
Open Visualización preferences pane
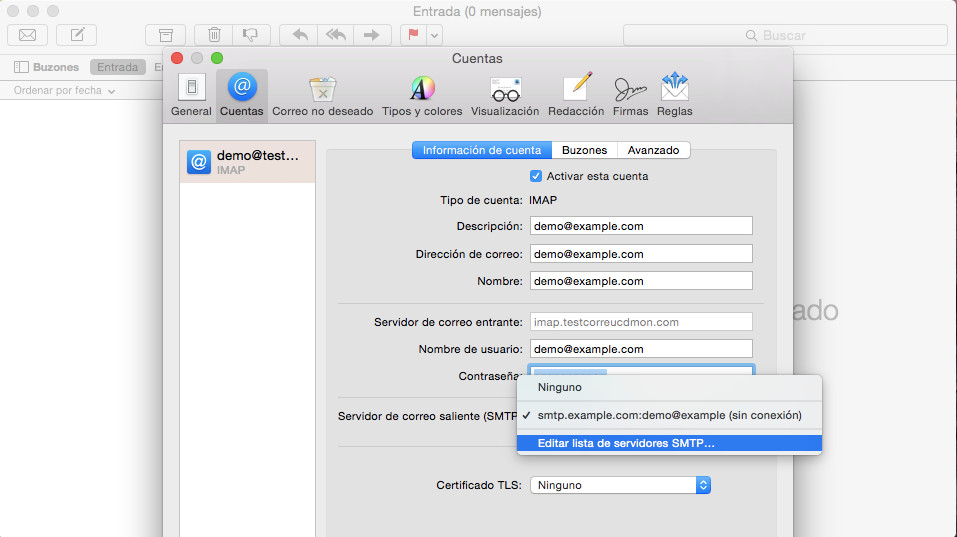[505, 95]
